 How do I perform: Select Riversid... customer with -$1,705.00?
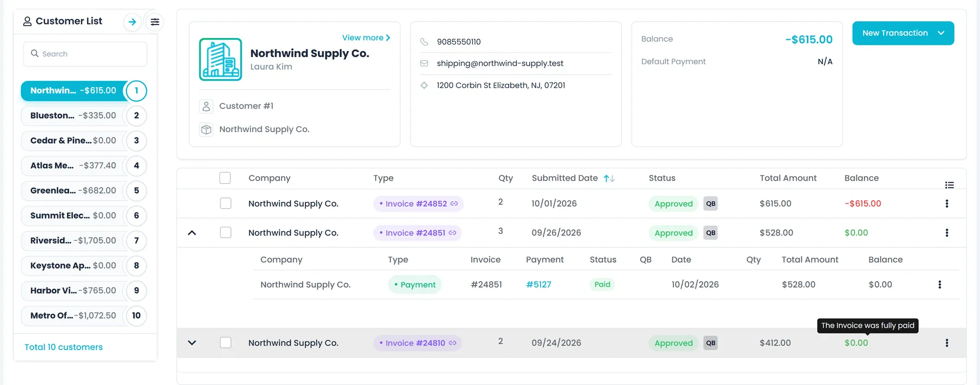pyautogui.click(x=84, y=241)
